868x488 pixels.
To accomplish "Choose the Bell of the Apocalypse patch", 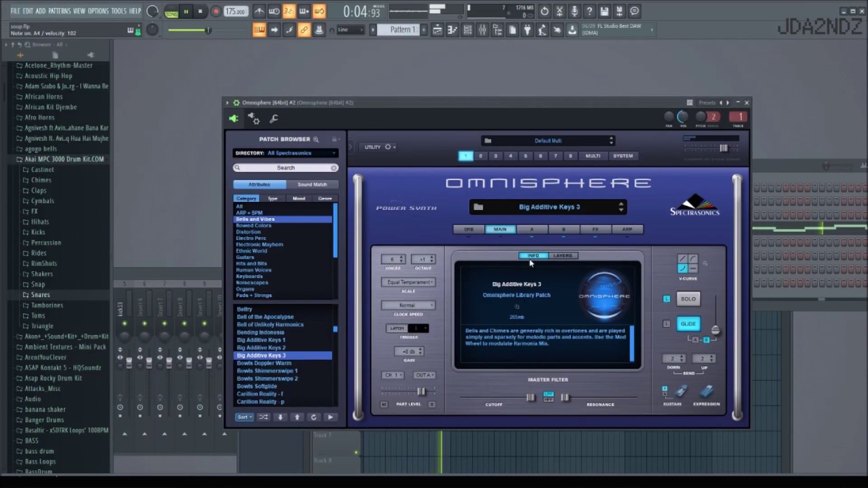I will (x=265, y=317).
